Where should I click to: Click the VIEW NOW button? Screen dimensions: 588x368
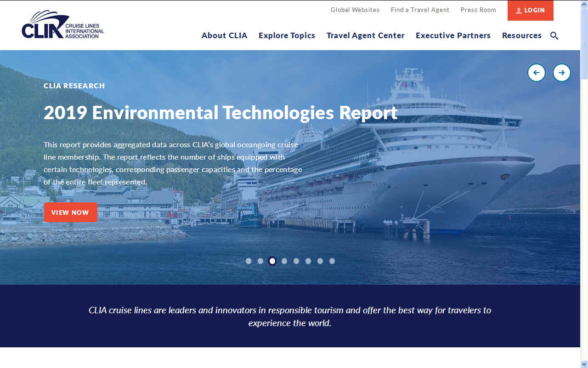coord(70,213)
